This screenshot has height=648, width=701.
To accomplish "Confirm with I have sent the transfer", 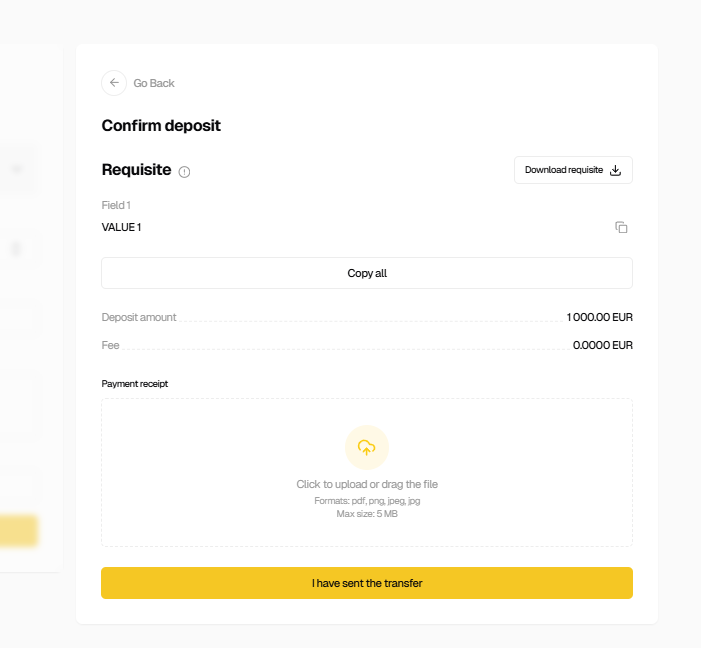I will [x=367, y=583].
